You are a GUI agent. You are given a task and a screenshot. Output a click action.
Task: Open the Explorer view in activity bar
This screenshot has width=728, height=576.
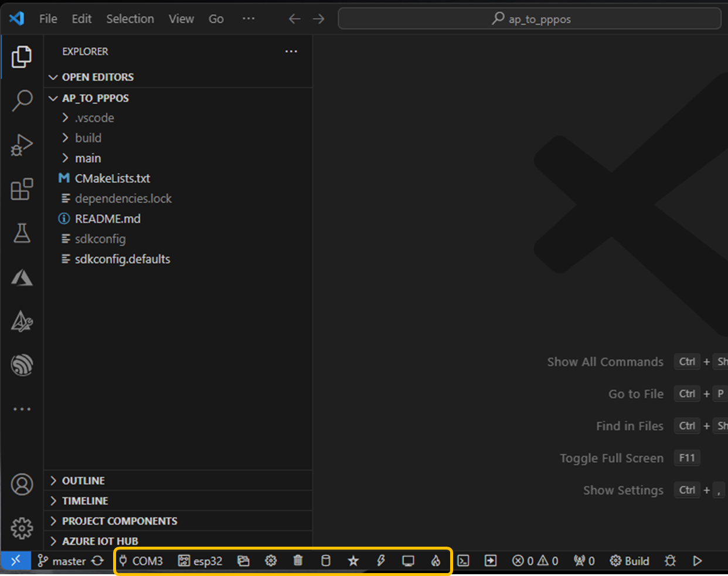click(x=22, y=57)
